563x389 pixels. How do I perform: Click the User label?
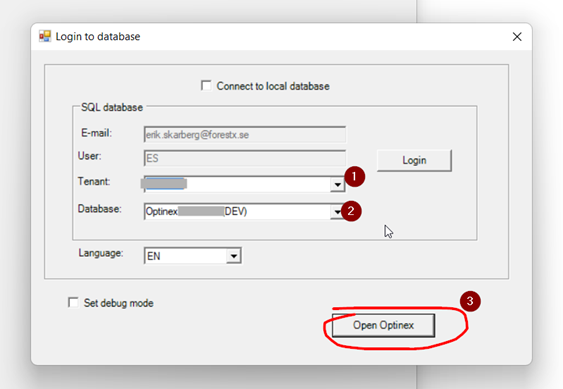click(89, 156)
